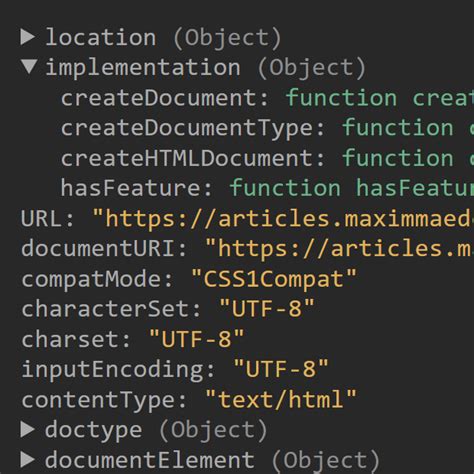
Task: Click the inputEncoding "UTF-8" value
Action: 281,369
